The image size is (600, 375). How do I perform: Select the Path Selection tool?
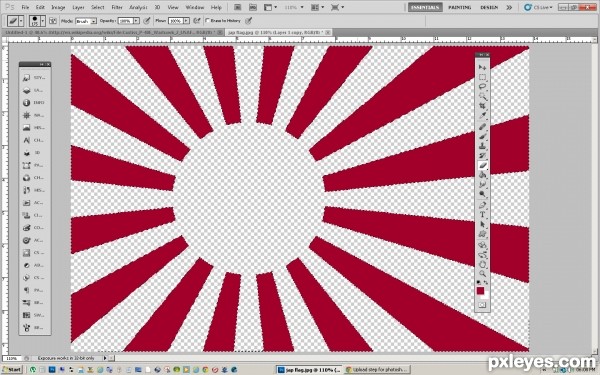pos(482,224)
